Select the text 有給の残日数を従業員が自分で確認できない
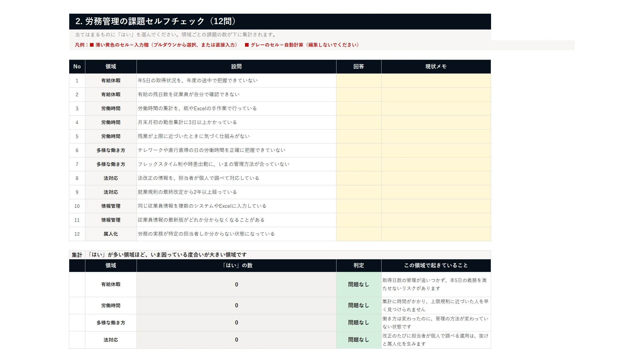The width and height of the screenshot is (644, 362). tap(189, 94)
